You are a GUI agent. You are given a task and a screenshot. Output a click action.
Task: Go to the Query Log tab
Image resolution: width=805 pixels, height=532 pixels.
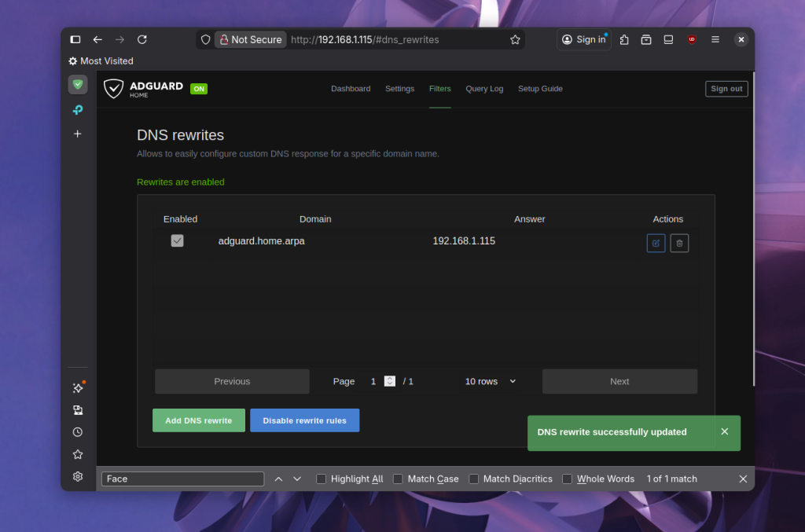(484, 89)
